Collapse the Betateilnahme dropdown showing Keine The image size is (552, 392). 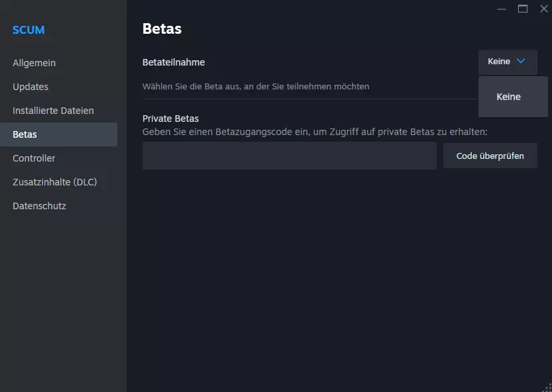pyautogui.click(x=508, y=62)
